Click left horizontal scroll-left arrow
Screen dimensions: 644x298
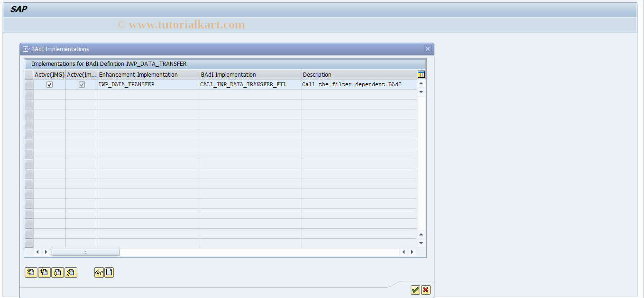click(38, 252)
